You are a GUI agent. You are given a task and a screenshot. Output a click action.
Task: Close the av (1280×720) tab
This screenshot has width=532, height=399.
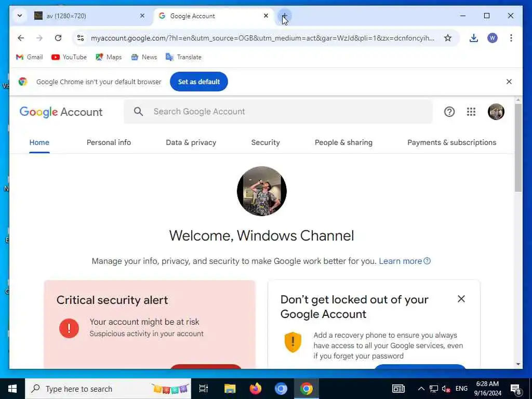tap(142, 16)
